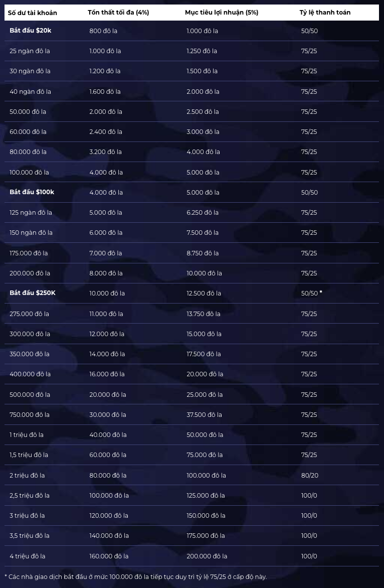Click the footnote about 100.000 đô la traders
Viewport: 384px width, 588px height.
[136, 577]
